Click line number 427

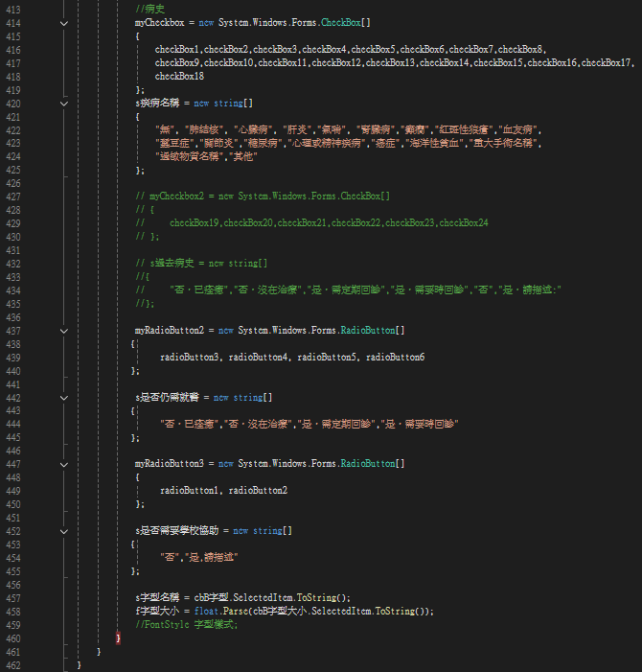tap(12, 197)
